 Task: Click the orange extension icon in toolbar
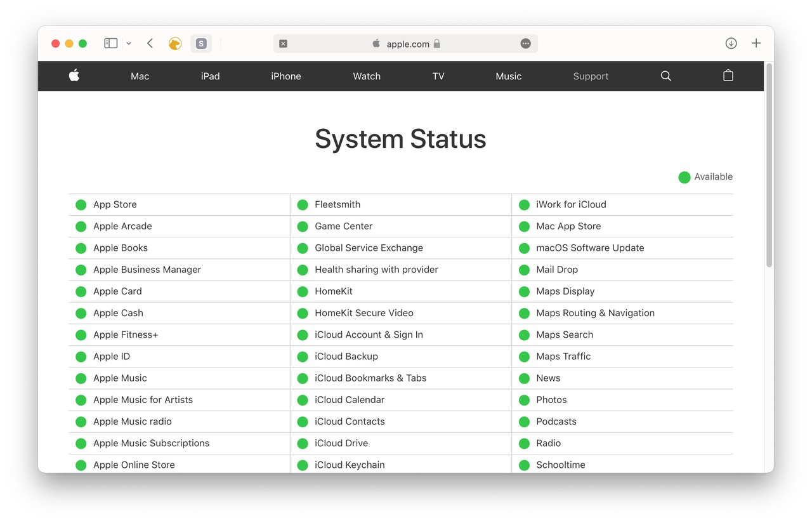[175, 43]
